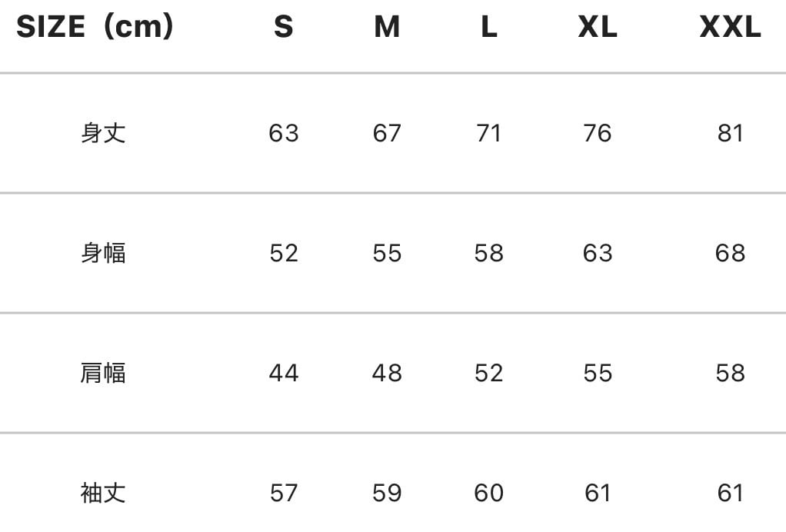
Task: Select the 身幅 value for size XL
Action: [598, 253]
